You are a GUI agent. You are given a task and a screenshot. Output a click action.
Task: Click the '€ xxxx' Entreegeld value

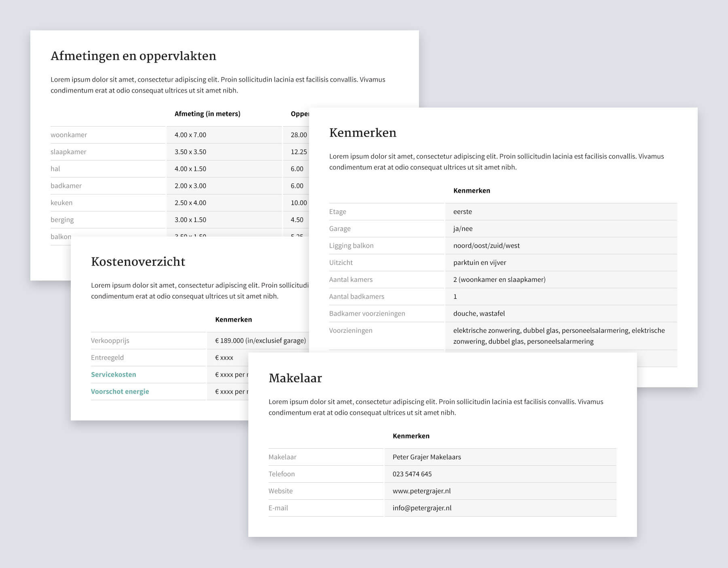click(224, 357)
